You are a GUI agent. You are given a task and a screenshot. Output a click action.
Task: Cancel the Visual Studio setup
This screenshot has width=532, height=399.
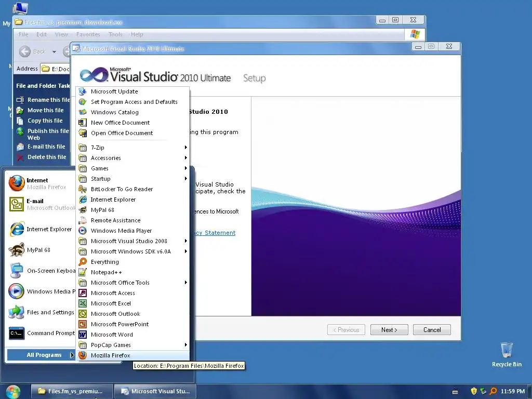(x=432, y=330)
